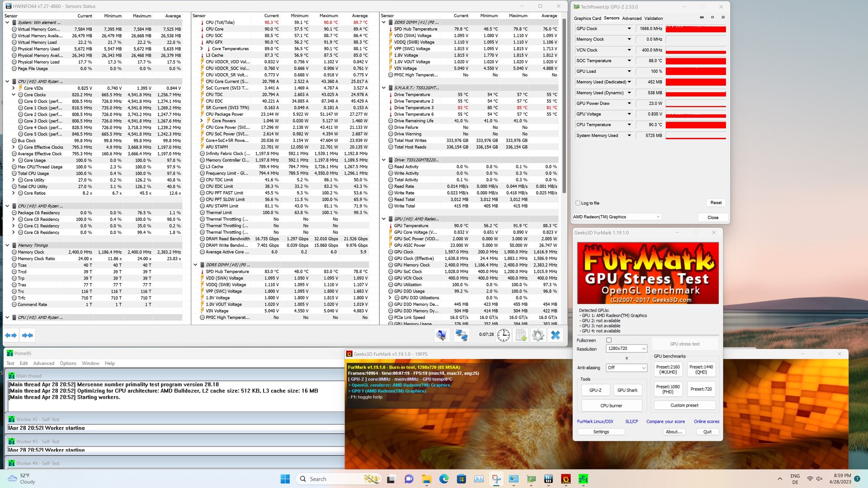Click the Windows taskbar Search box
868x488 pixels.
tap(339, 479)
